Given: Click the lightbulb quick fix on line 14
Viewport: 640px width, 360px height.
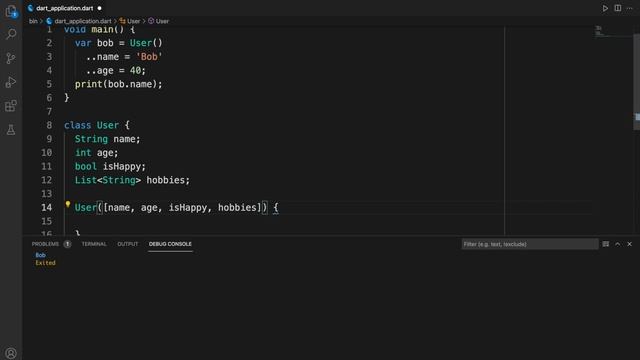Looking at the screenshot, I should (68, 204).
